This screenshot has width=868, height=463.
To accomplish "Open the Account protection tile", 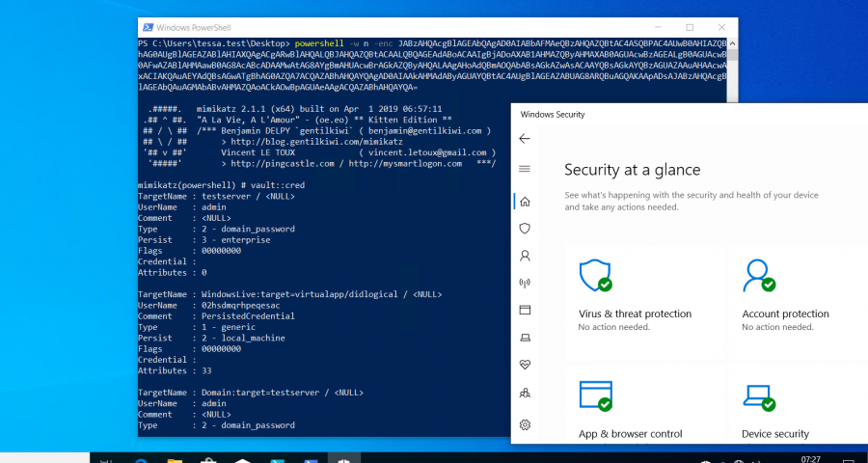I will [799, 302].
